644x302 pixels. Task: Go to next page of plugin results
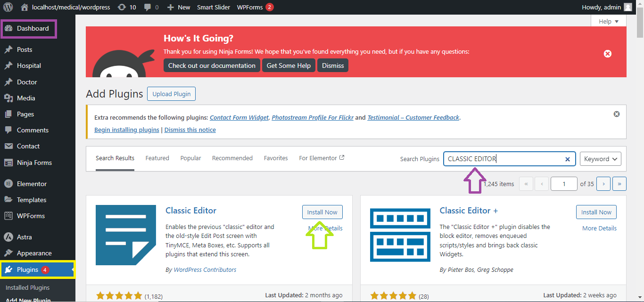pos(603,184)
